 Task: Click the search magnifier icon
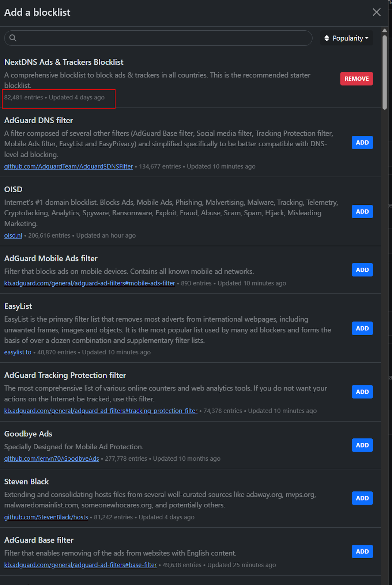[13, 38]
